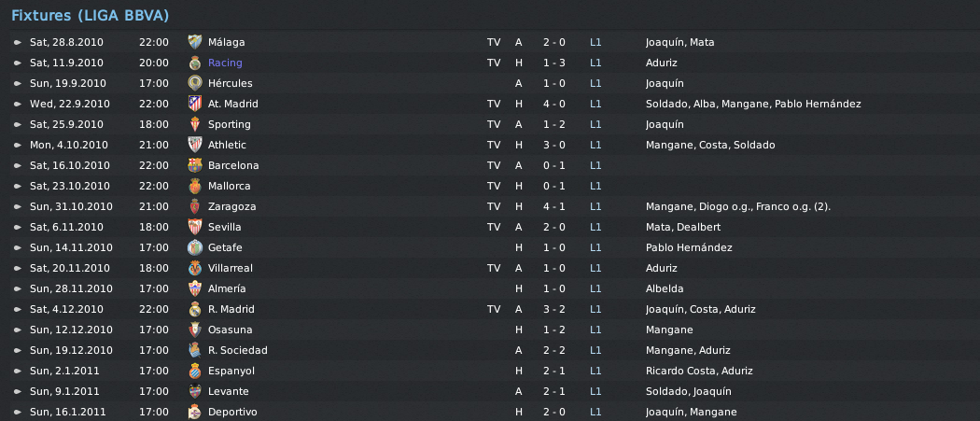Viewport: 980px width, 421px height.
Task: Click the Villarreal yellow crest icon
Action: 195,268
